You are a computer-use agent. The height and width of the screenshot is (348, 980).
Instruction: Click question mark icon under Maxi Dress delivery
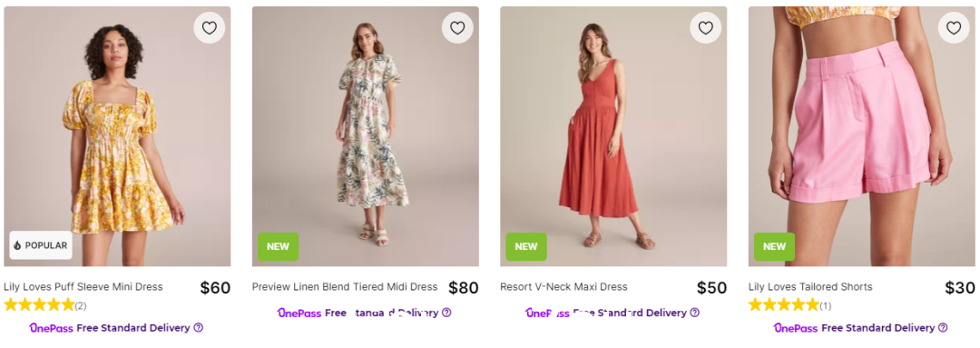[x=694, y=313]
